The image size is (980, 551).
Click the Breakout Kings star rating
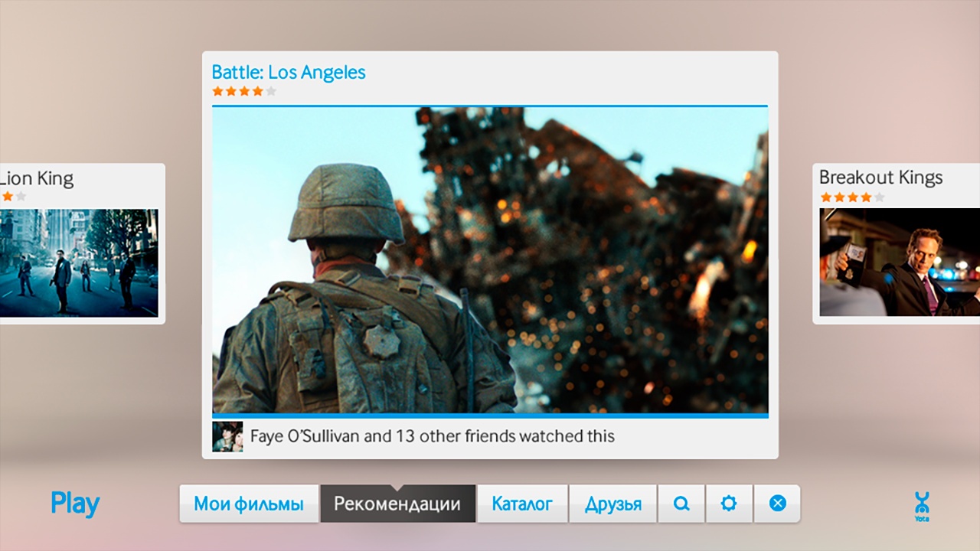point(852,197)
